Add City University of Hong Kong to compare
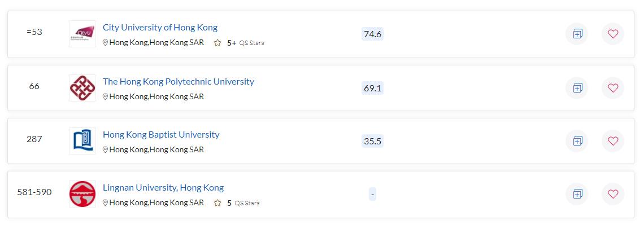Viewport: 644px width, 225px height. click(x=577, y=34)
